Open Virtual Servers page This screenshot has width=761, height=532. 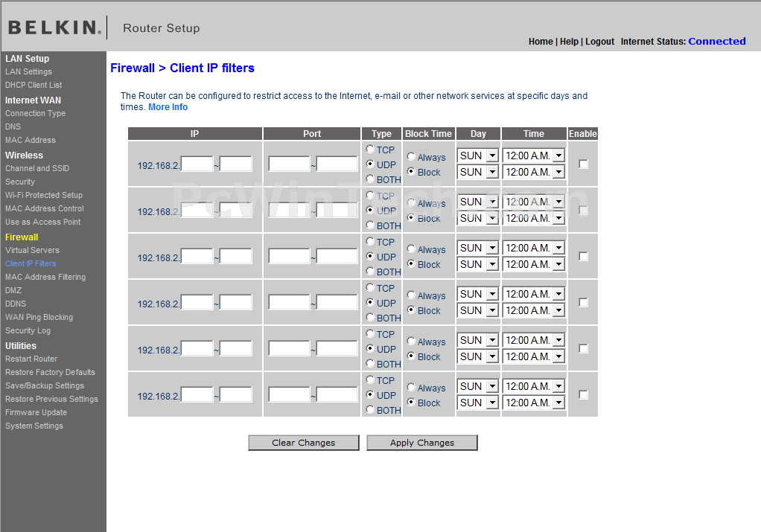coord(32,250)
